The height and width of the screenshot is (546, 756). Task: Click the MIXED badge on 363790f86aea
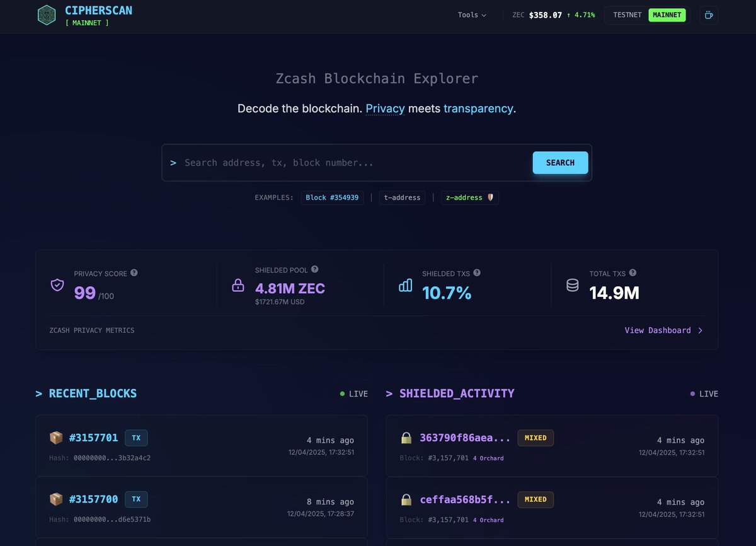535,438
